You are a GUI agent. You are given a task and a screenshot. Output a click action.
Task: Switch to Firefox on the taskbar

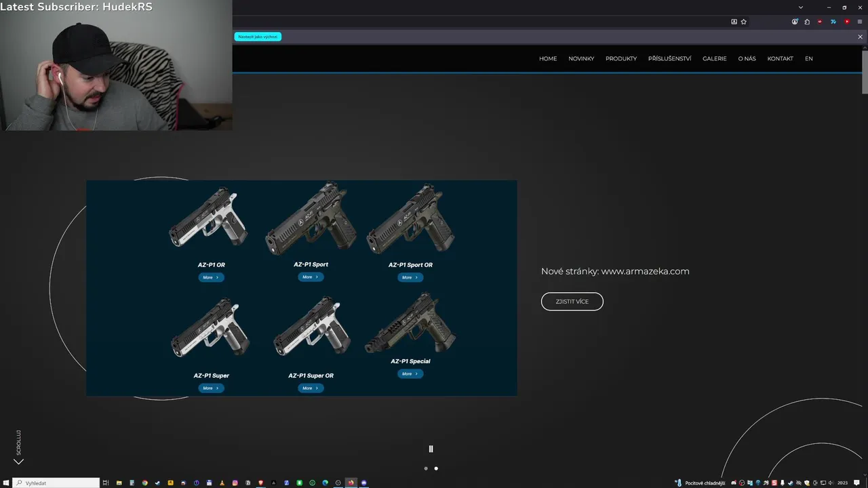[351, 483]
